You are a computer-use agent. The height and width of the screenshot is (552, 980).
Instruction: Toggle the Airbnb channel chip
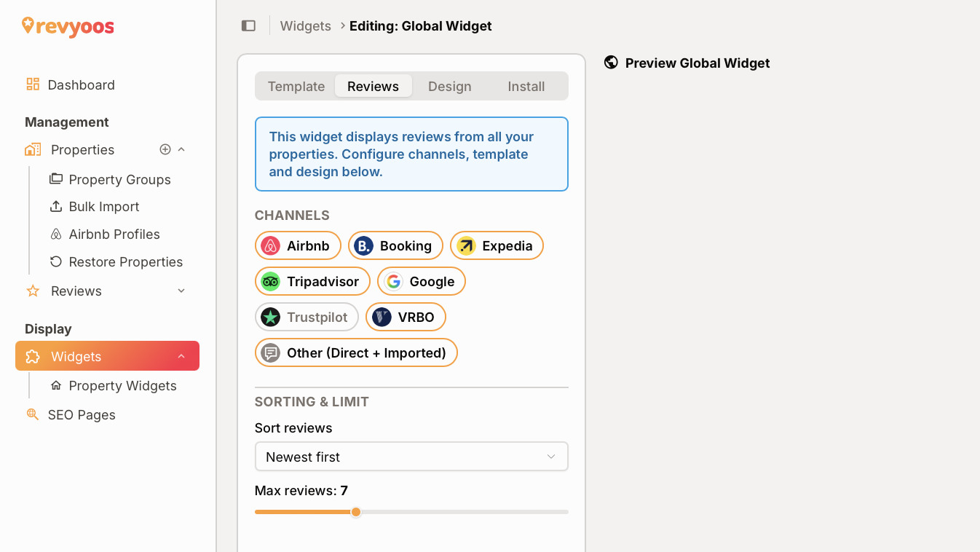pyautogui.click(x=298, y=245)
